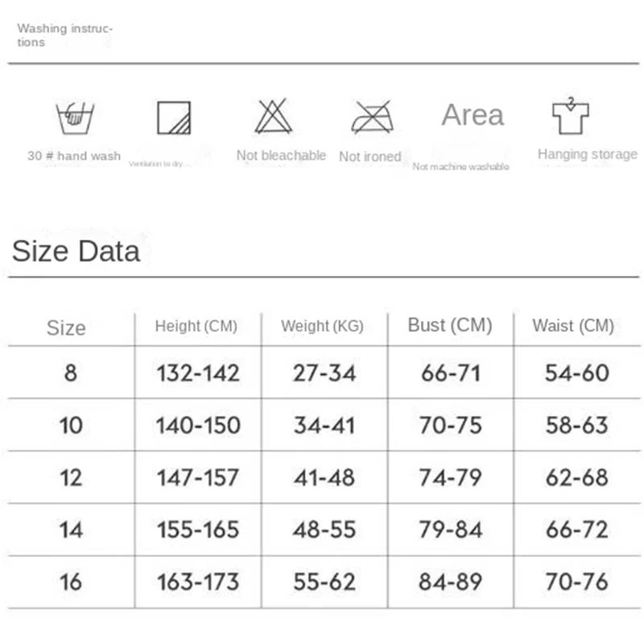Click height cell 140-150
This screenshot has height=644, width=644.
click(x=198, y=426)
